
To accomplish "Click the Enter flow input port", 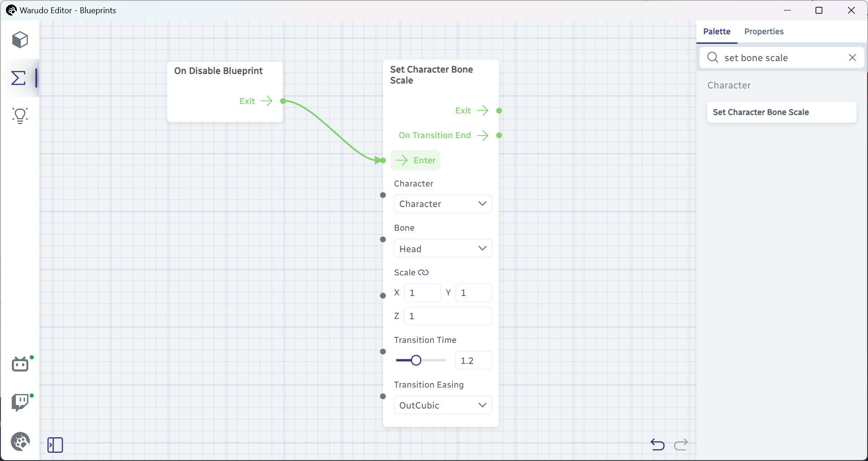I will [x=383, y=161].
